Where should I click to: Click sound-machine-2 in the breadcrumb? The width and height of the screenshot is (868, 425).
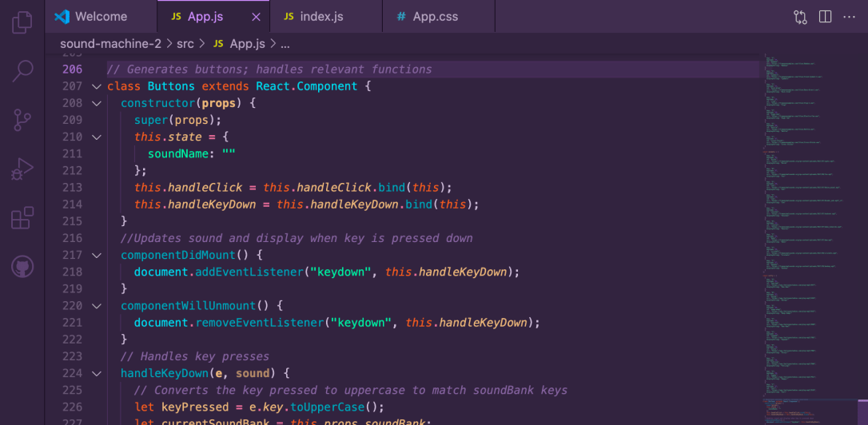pyautogui.click(x=110, y=43)
